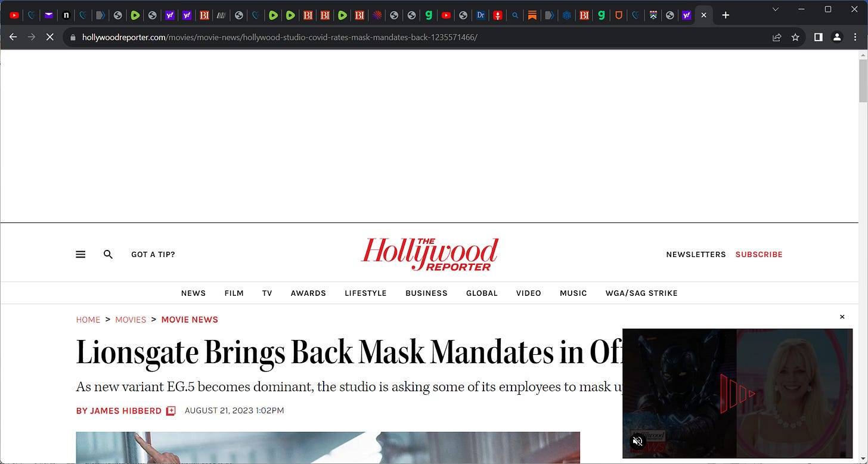Switch to the orange shield icon tab
Viewport: 868px width, 464px height.
[x=619, y=16]
